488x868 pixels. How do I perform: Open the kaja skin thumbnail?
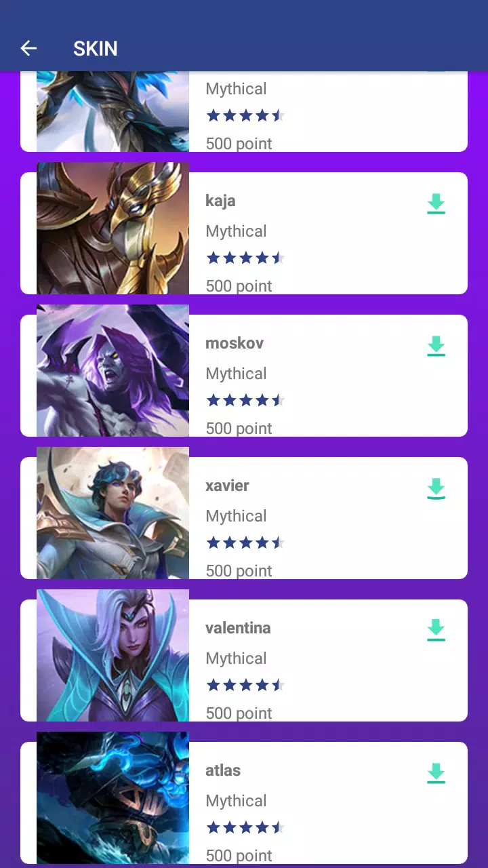pyautogui.click(x=113, y=228)
